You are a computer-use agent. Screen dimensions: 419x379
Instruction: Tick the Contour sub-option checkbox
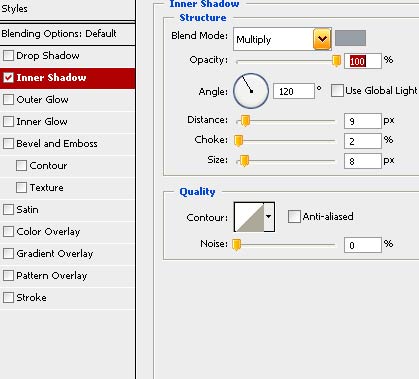pyautogui.click(x=21, y=166)
